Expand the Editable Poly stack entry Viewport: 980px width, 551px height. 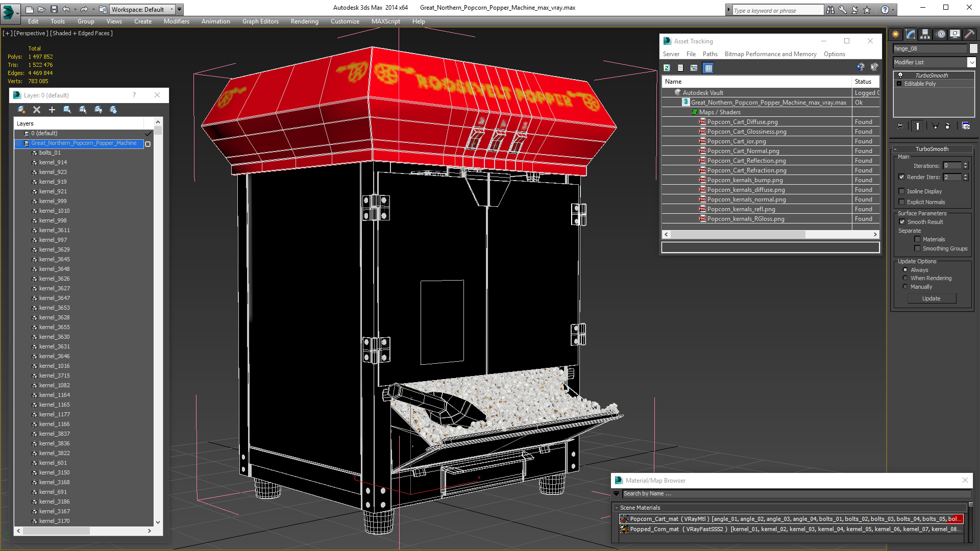click(x=899, y=84)
